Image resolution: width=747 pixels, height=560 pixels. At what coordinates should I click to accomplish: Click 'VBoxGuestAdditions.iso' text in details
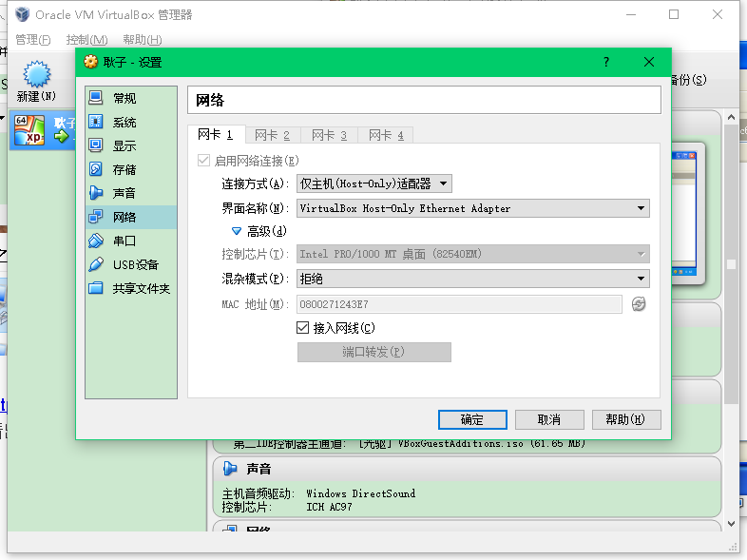click(x=461, y=444)
